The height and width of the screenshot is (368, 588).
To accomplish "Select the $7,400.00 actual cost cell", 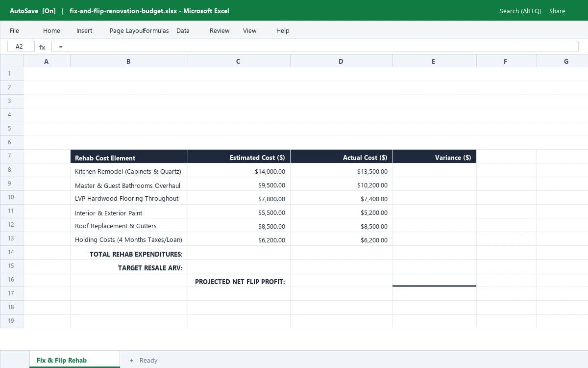I will [x=342, y=198].
